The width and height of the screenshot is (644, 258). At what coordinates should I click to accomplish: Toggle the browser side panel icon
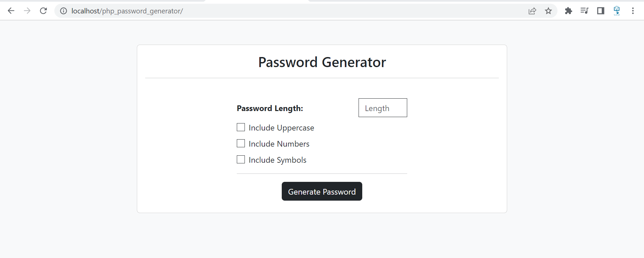(601, 11)
